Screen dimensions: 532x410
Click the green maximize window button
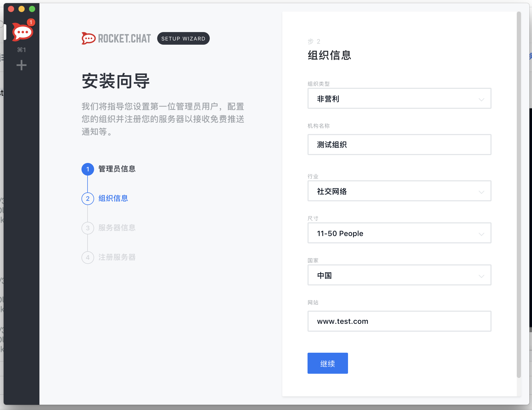coord(32,9)
